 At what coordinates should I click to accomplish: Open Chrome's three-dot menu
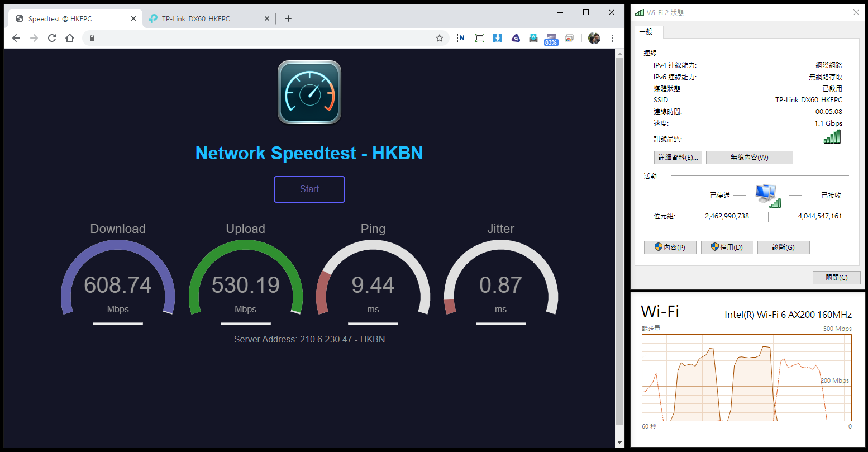coord(612,38)
